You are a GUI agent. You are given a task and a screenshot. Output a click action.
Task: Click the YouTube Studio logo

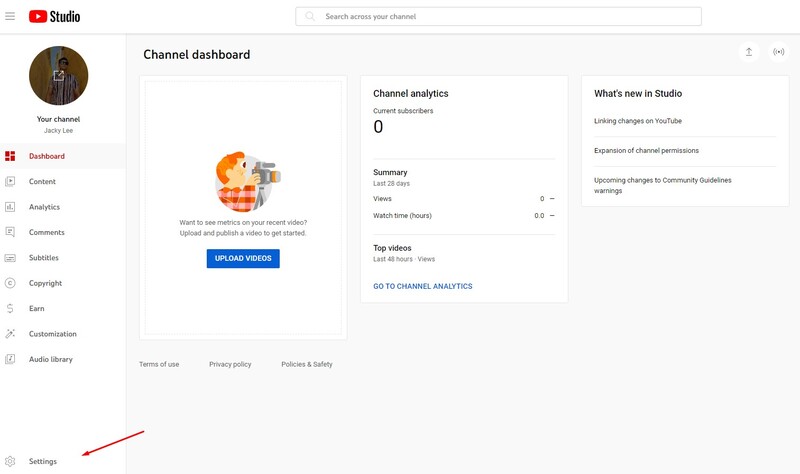[x=54, y=16]
